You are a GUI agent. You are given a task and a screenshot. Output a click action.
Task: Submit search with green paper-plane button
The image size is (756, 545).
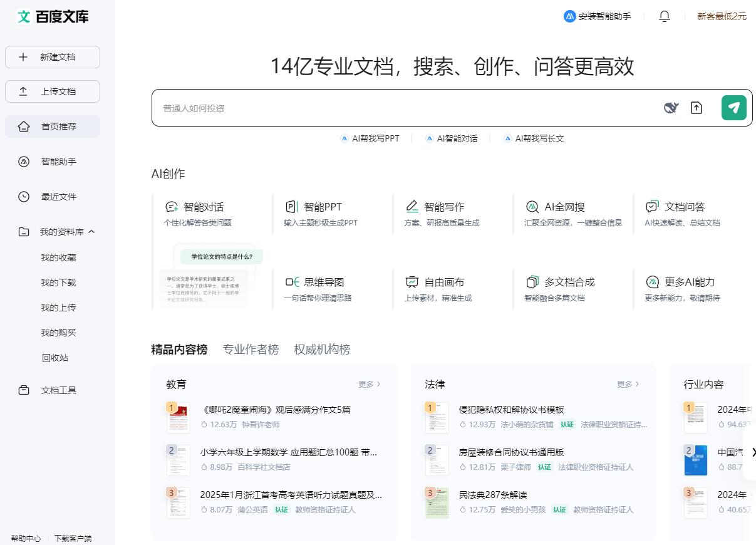coord(733,108)
